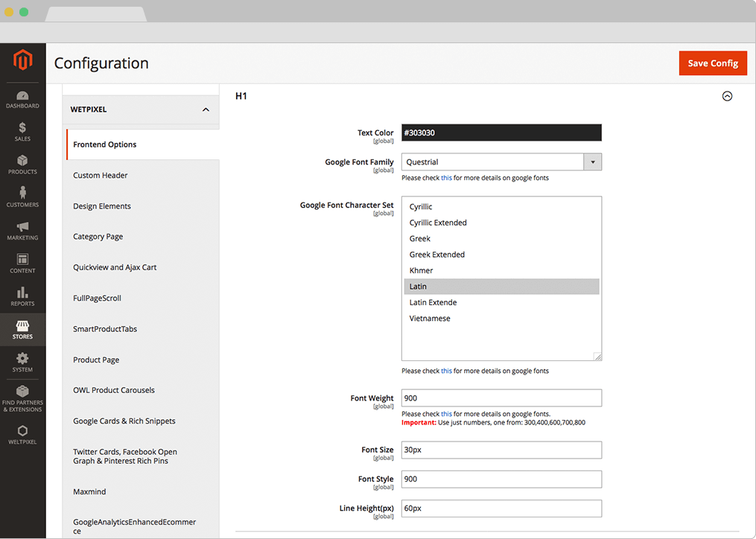Select the Frontend Options tab
Screen dimensions: 756x539
(105, 144)
